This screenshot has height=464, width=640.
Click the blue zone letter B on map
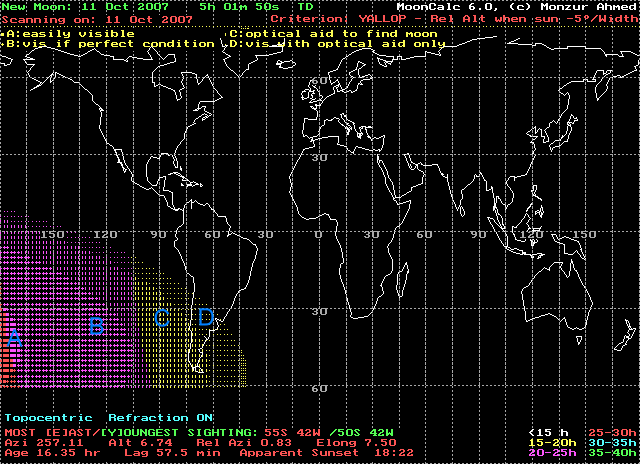coord(96,326)
